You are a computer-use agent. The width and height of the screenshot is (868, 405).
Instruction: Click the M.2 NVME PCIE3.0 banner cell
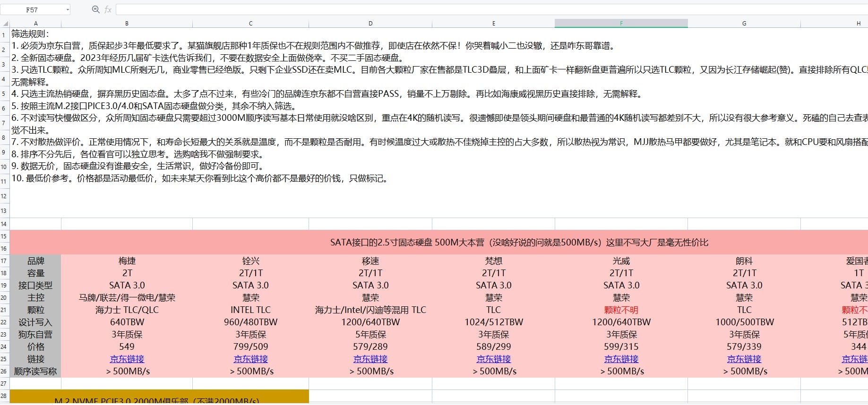(159, 397)
